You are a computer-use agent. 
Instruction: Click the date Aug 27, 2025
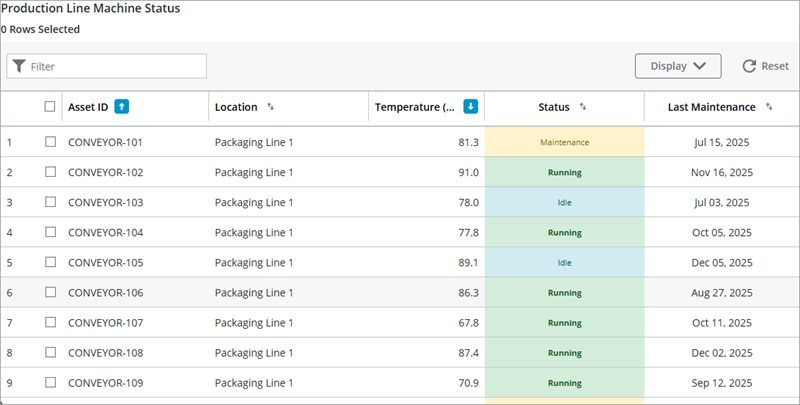coord(721,293)
